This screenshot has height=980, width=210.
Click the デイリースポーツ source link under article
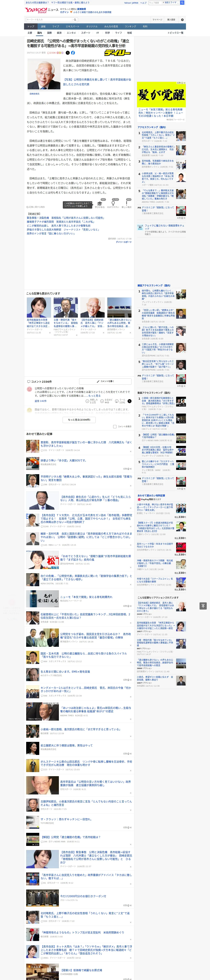tap(123, 242)
